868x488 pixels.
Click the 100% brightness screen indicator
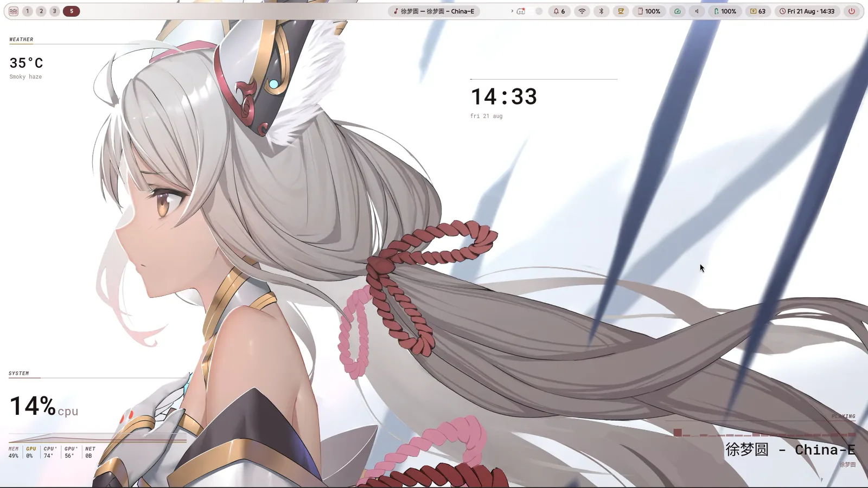coord(649,11)
